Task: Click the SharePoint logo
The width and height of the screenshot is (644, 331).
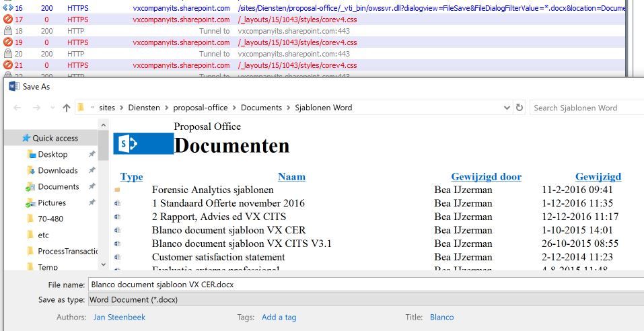Action: [143, 144]
